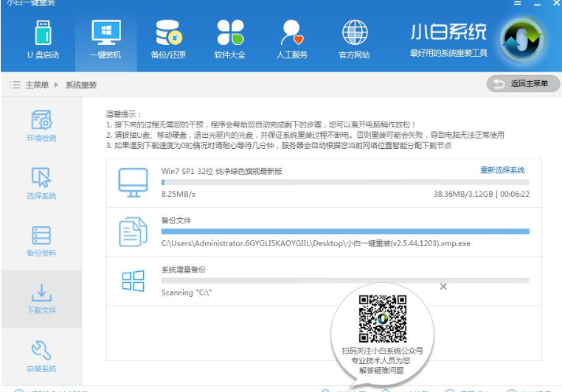Select the 环境检测 sidebar step

[41, 126]
